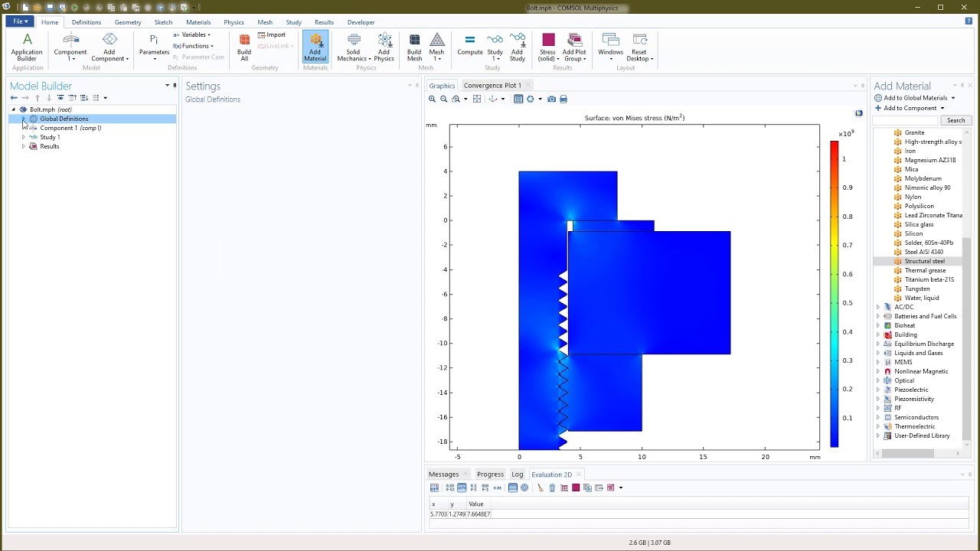Image resolution: width=980 pixels, height=551 pixels.
Task: Open Solid Mechanics physics menu
Action: 354,47
